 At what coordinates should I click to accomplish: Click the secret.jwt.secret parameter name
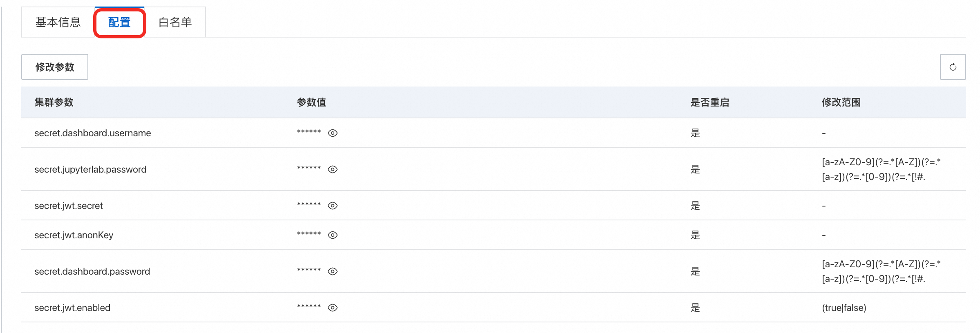point(69,206)
